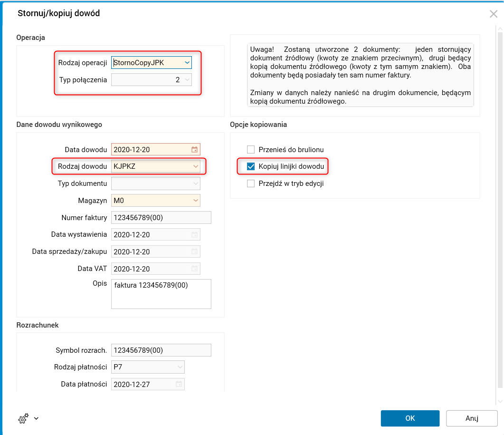504x435 pixels.
Task: Open calendar picker for Data dowodu
Action: pos(194,150)
